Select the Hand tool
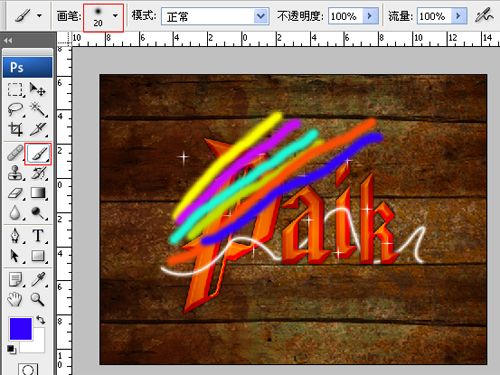 tap(15, 299)
